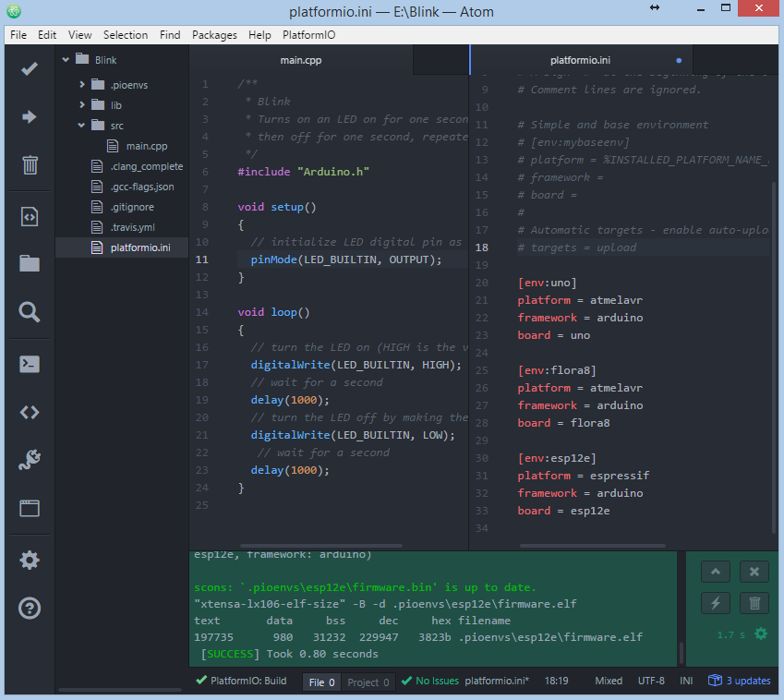
Task: Expand the lib folder
Action: (82, 105)
